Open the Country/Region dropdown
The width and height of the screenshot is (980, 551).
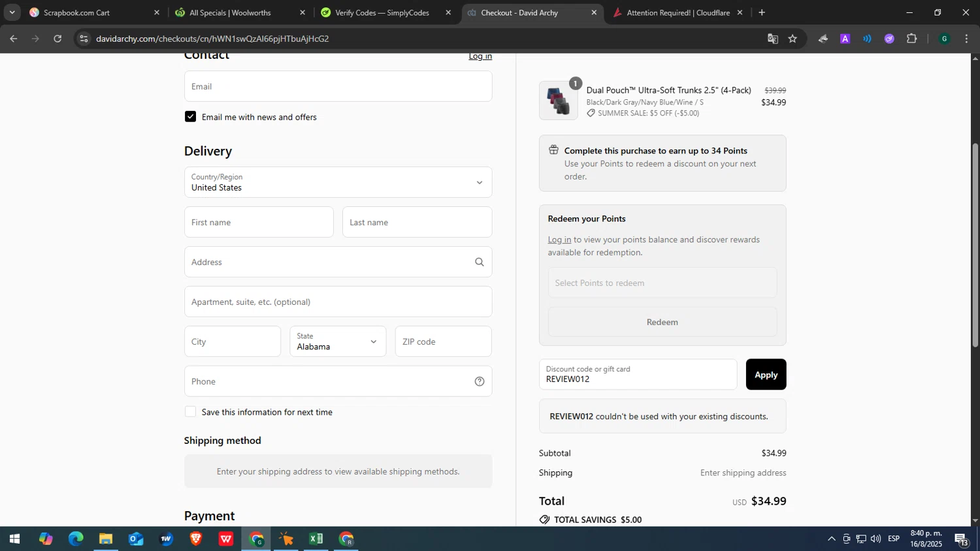click(338, 182)
